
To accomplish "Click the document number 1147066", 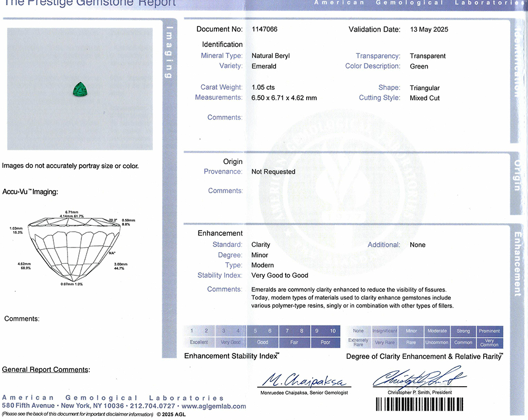I will point(265,29).
